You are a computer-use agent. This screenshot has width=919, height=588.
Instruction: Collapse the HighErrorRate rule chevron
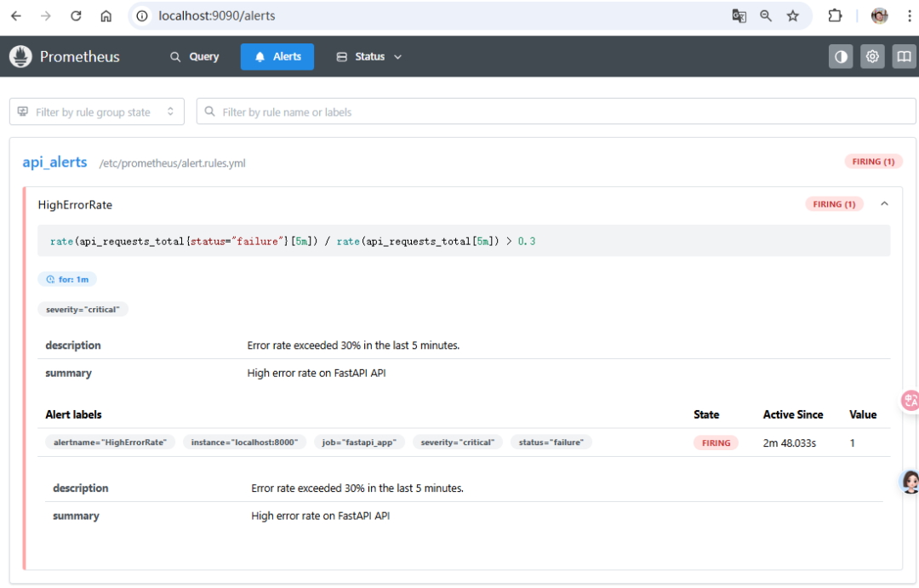[x=884, y=204]
